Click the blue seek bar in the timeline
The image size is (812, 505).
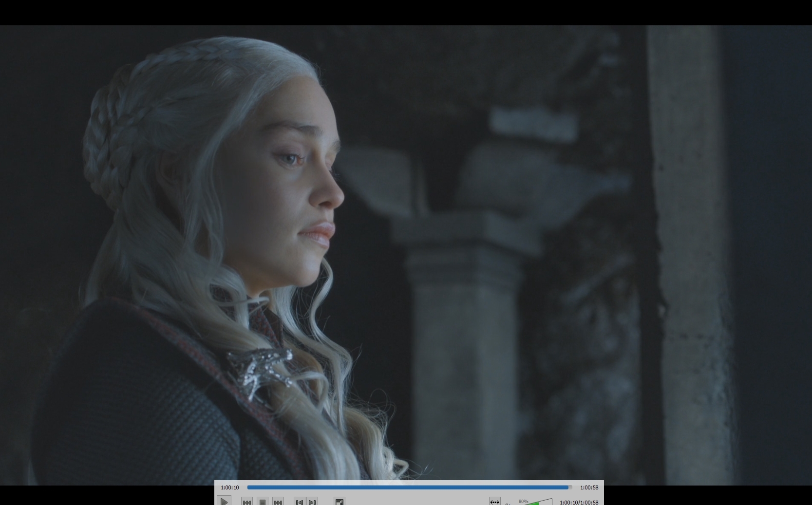(x=409, y=487)
